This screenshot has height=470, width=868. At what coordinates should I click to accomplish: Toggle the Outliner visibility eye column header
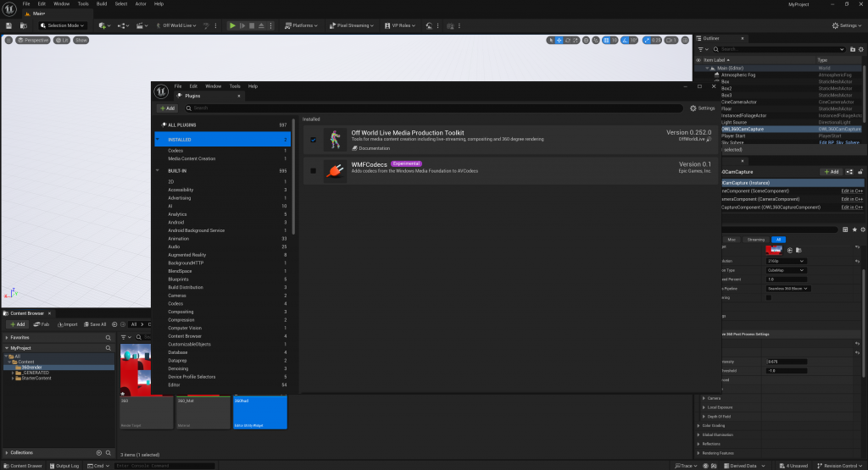tap(698, 60)
